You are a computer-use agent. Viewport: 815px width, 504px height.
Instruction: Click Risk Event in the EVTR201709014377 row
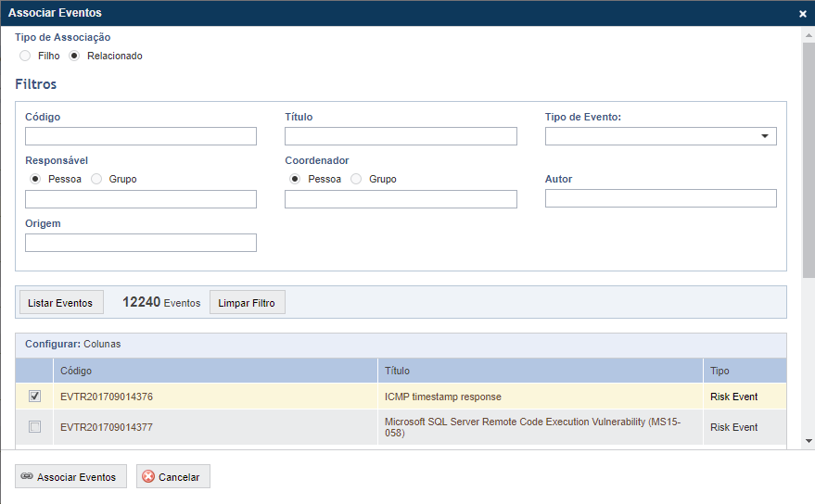click(x=733, y=427)
